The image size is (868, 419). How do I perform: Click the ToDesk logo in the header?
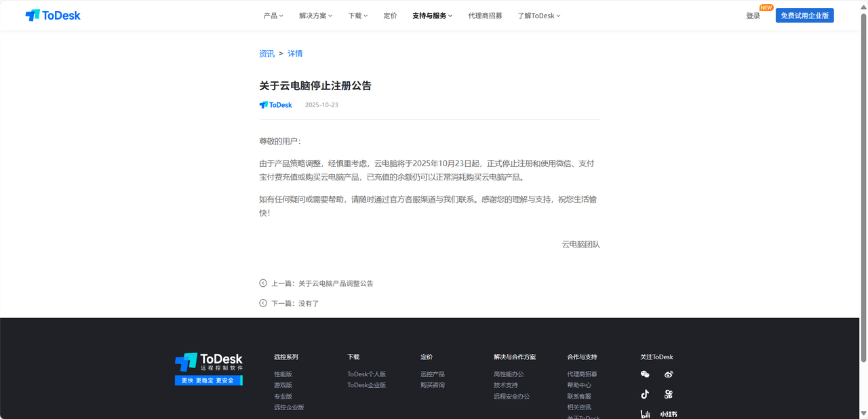pos(53,15)
